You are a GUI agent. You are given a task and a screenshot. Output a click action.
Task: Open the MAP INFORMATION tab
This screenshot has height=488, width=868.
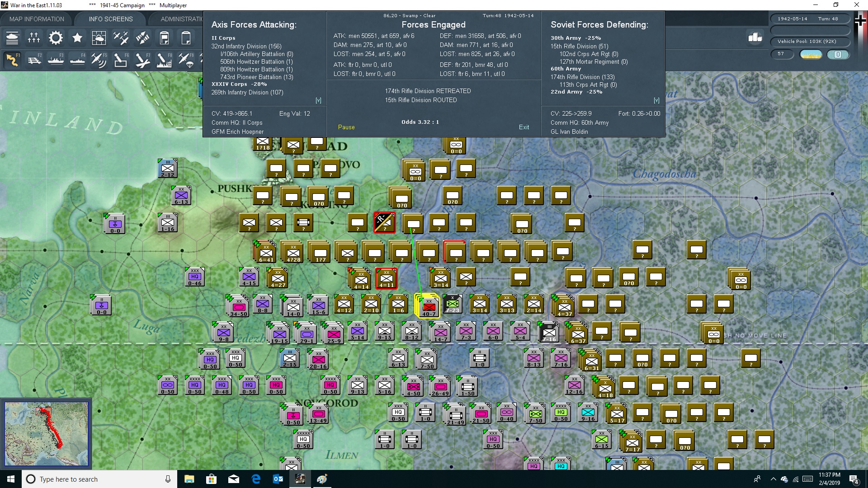pyautogui.click(x=37, y=19)
